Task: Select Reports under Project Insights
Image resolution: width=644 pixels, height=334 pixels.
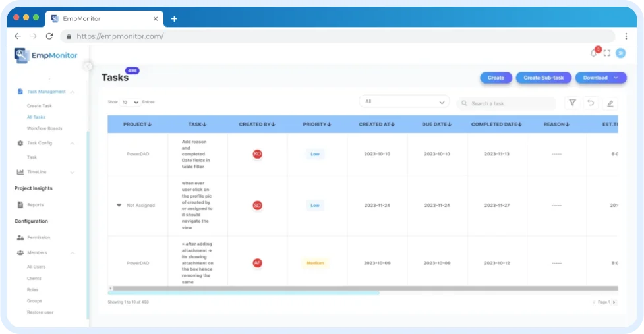Action: tap(36, 205)
